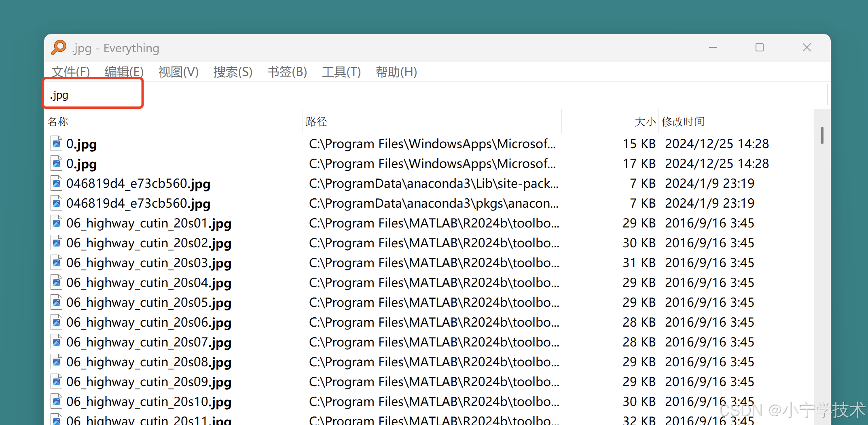The height and width of the screenshot is (425, 868).
Task: Click 17 KB size cell of 0.jpg
Action: click(x=639, y=164)
